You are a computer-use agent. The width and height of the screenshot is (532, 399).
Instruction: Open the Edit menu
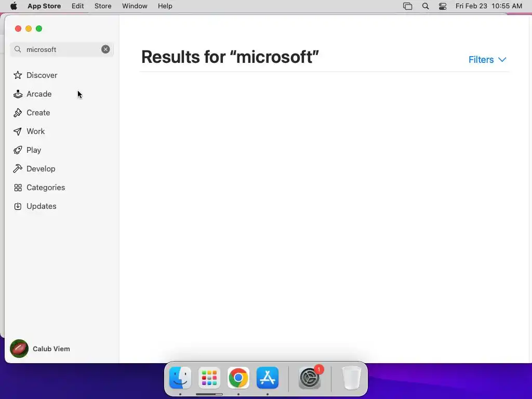point(78,6)
